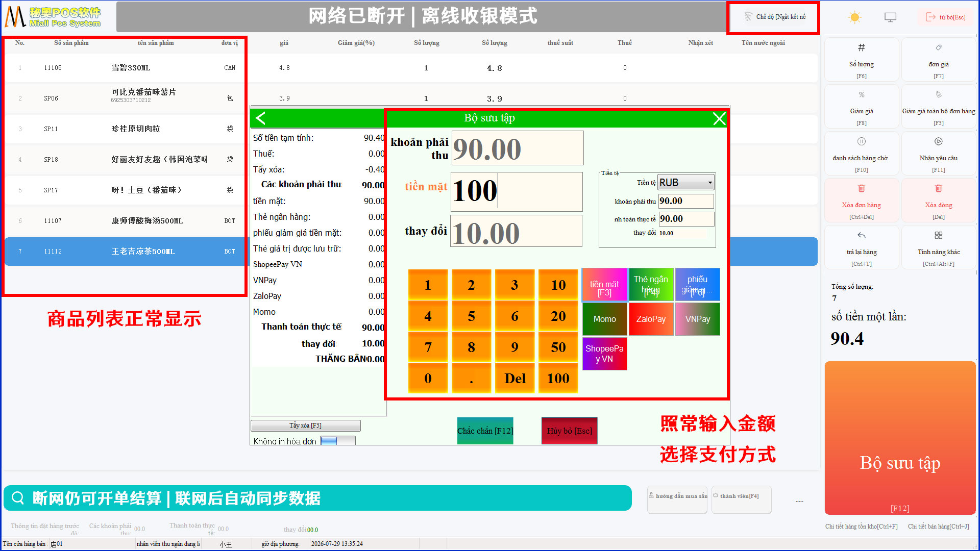Select tiền mặt [F3] cash payment
The width and height of the screenshot is (980, 551).
pos(604,285)
